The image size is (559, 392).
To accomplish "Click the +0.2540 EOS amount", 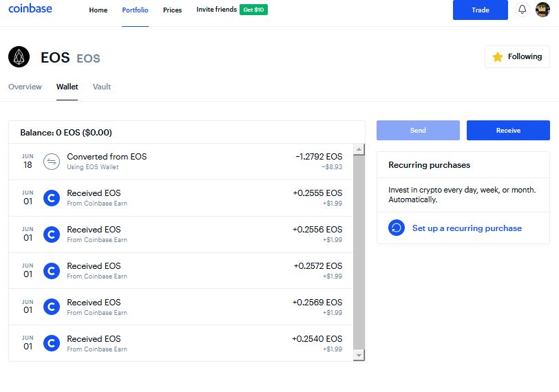I will point(317,339).
